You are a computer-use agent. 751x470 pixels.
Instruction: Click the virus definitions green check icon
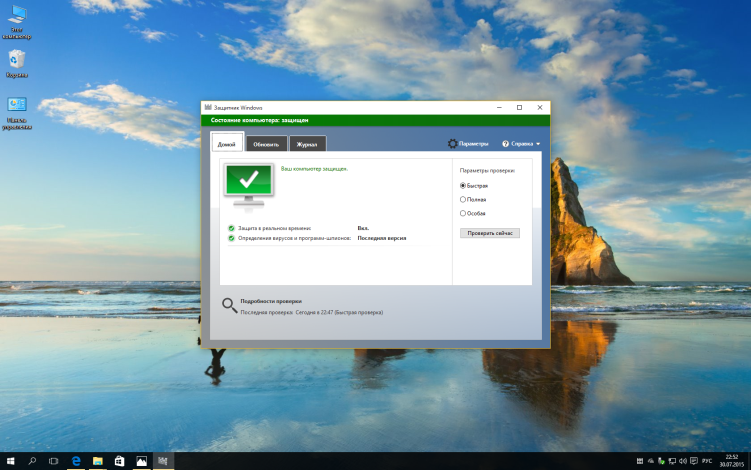[x=231, y=238]
